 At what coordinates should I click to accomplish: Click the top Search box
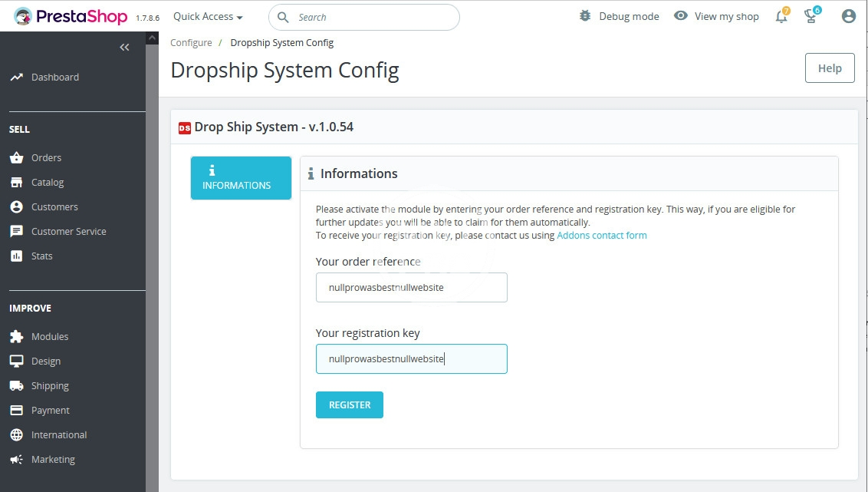pos(364,17)
